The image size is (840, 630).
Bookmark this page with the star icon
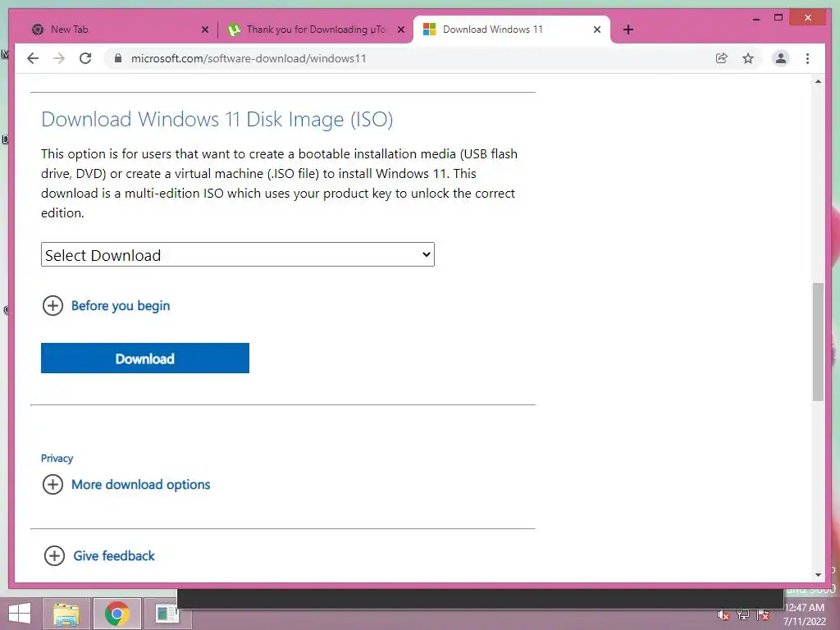(x=748, y=58)
